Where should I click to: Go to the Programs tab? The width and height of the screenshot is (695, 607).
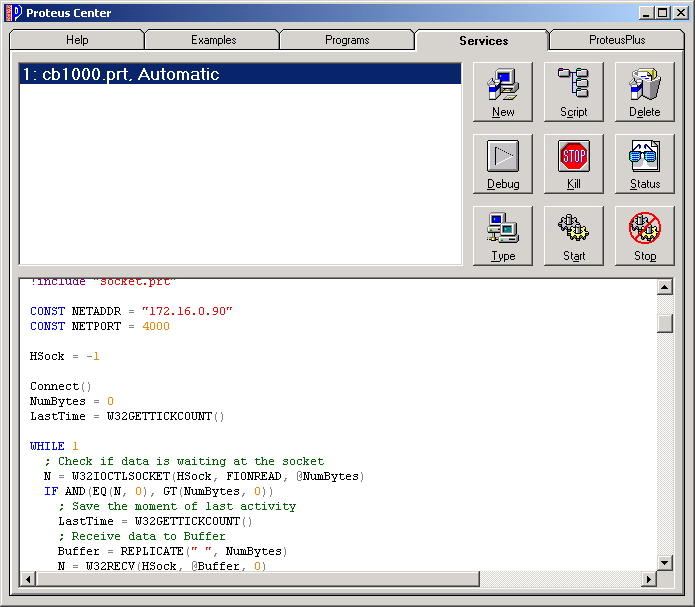pos(347,40)
